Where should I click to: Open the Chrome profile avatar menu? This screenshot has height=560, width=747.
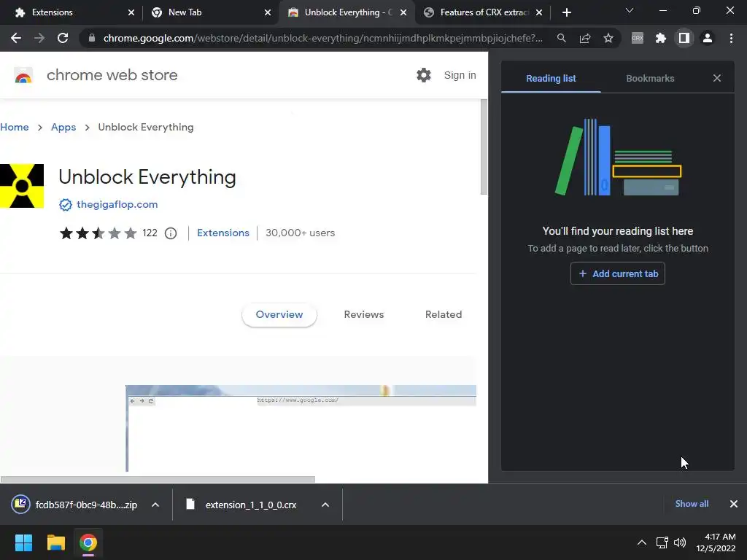coord(708,38)
